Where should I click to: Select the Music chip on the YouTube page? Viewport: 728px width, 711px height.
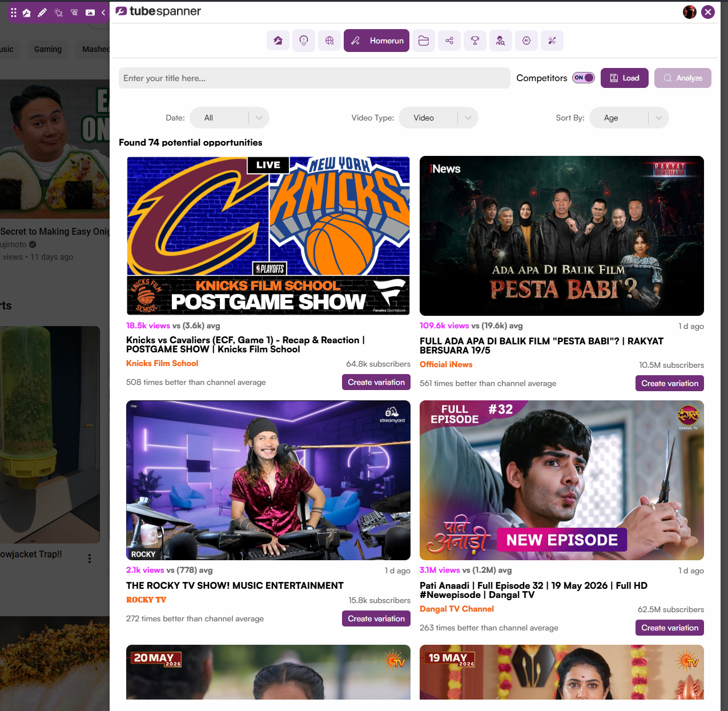(9, 49)
